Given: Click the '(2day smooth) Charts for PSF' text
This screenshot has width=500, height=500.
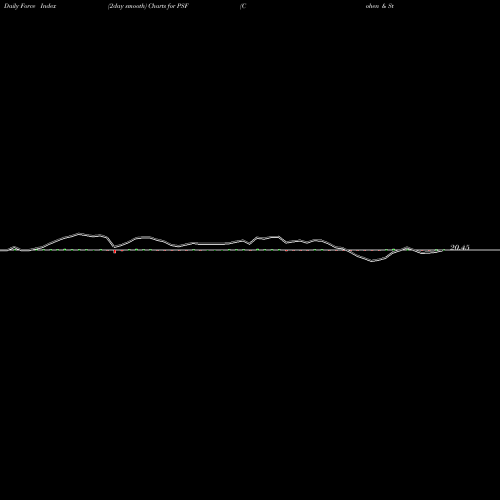Looking at the screenshot, I should click(148, 6).
